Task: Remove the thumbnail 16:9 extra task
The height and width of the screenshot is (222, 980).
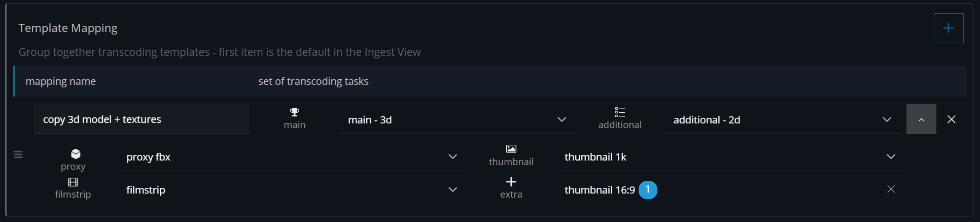Action: pyautogui.click(x=891, y=189)
